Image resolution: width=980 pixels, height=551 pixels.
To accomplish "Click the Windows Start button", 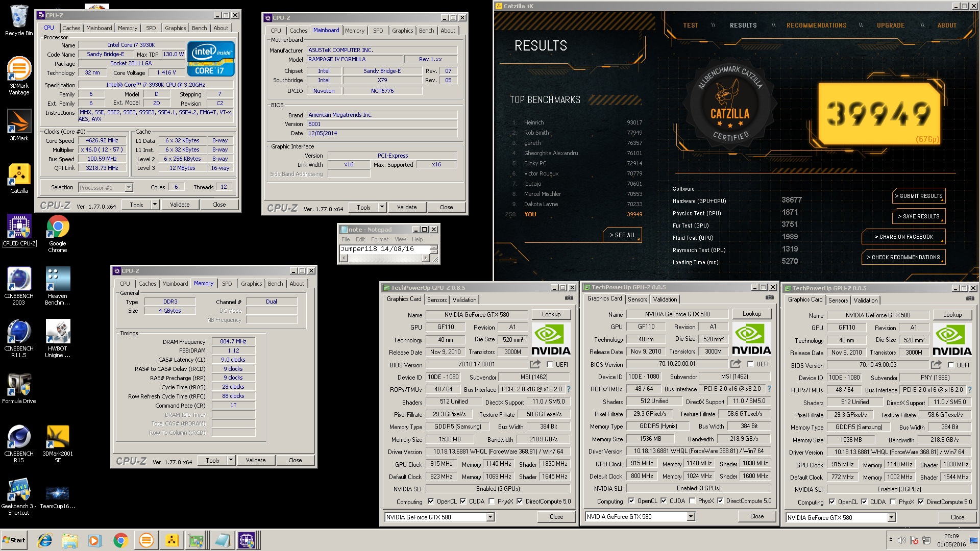I will coord(14,540).
